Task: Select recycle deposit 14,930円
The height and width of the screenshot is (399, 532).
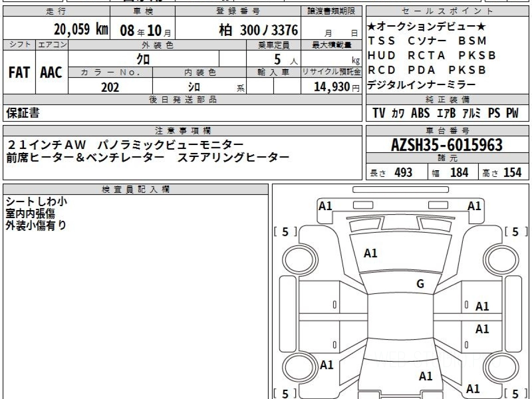Action: tap(337, 87)
